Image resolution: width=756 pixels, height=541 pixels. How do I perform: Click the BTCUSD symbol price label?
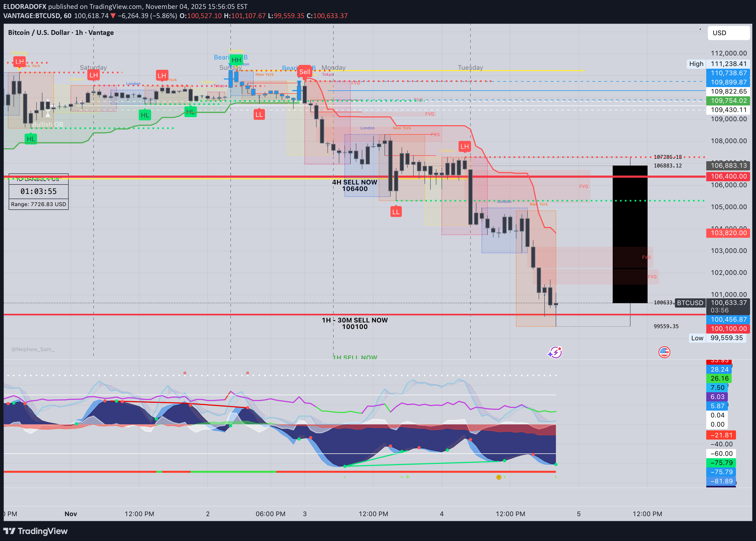point(690,303)
